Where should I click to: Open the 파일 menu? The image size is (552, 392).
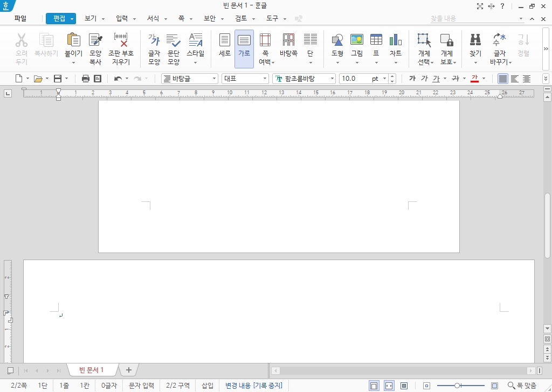pos(20,18)
